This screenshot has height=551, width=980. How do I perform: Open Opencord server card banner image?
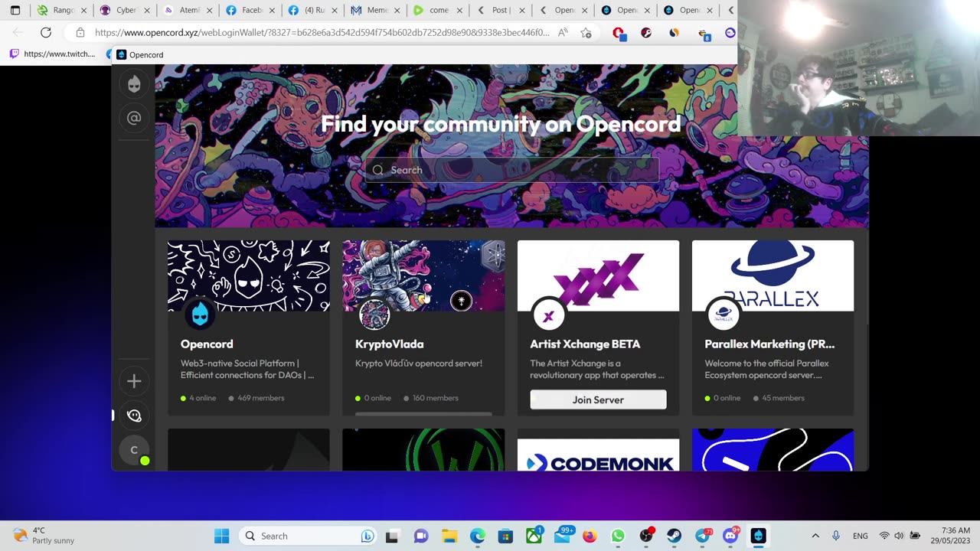tap(249, 275)
